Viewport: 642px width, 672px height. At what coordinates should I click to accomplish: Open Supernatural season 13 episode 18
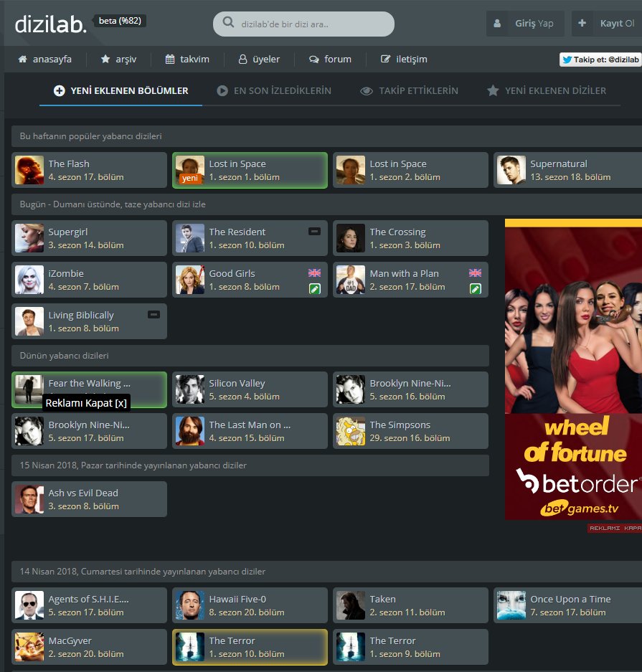click(567, 170)
